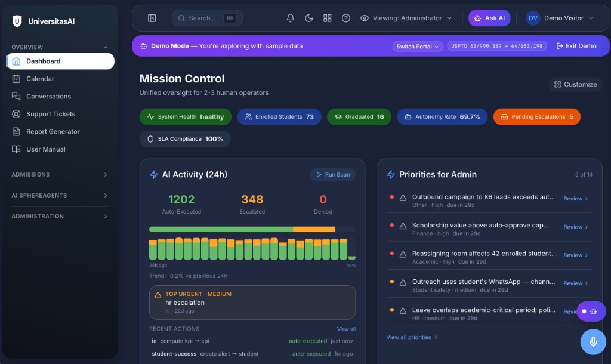
Task: Click the Enrolled Students 73 pill
Action: (x=279, y=116)
